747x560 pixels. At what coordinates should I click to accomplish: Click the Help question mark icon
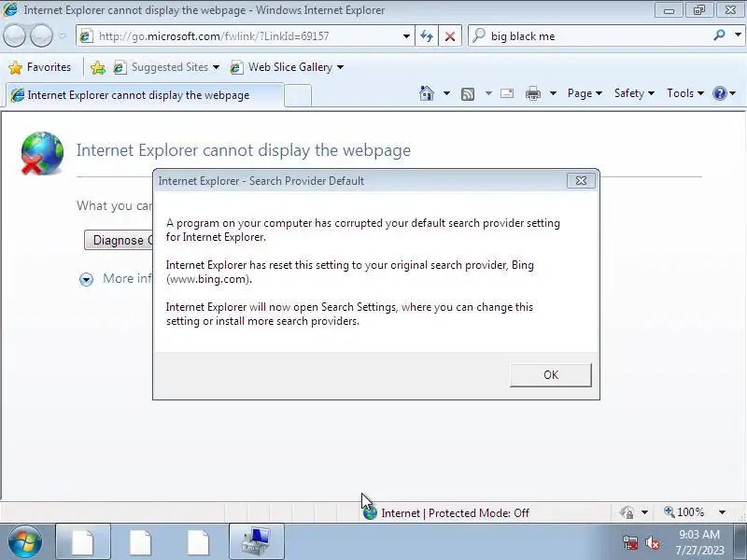719,93
